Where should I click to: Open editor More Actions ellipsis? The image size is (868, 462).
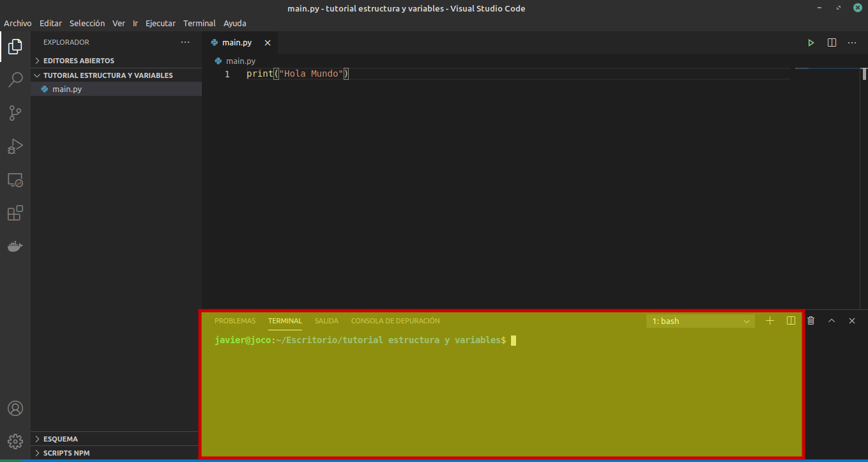[x=852, y=43]
